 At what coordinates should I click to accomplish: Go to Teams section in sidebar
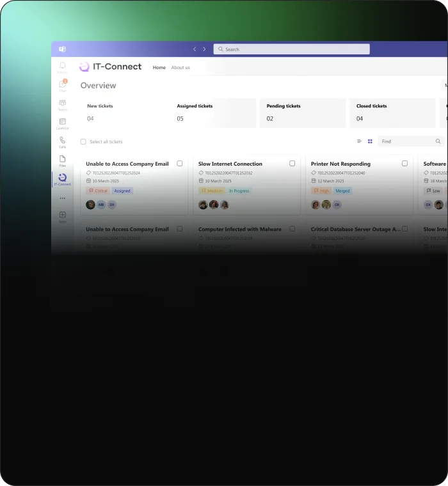pyautogui.click(x=63, y=103)
